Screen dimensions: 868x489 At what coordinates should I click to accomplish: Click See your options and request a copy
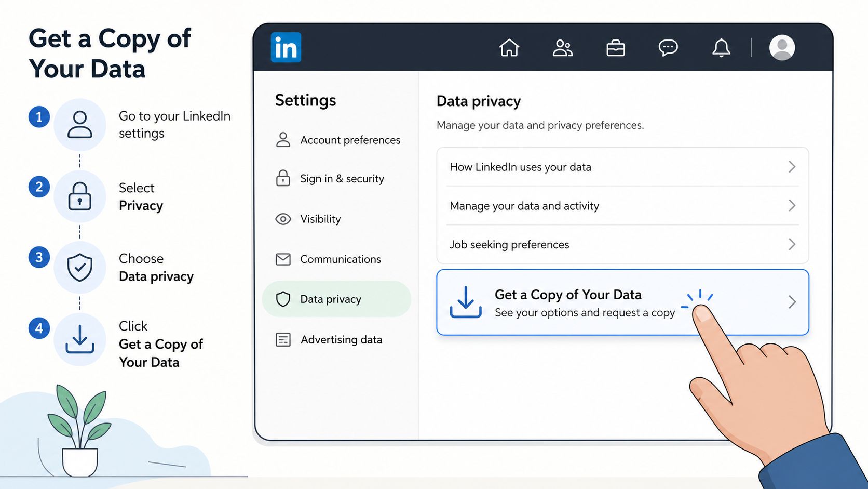pyautogui.click(x=585, y=313)
